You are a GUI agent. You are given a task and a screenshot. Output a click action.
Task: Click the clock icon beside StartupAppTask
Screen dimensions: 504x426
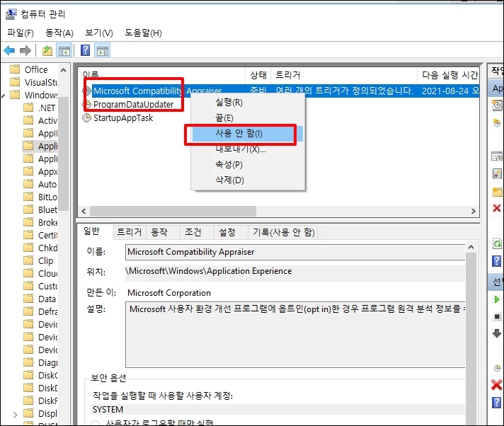[87, 118]
